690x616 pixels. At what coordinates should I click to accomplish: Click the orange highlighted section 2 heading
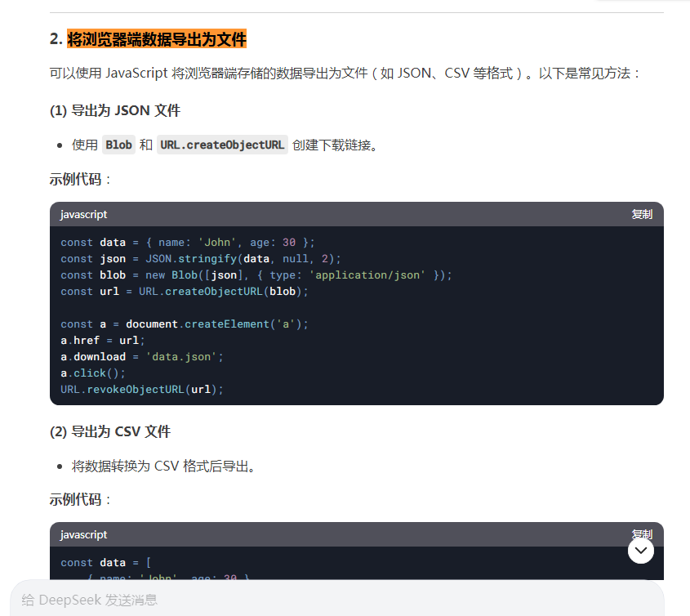click(x=157, y=38)
